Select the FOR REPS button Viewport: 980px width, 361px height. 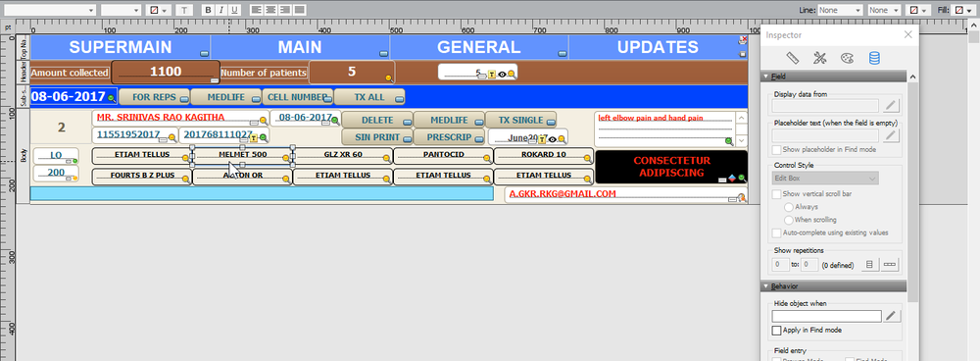[x=155, y=97]
